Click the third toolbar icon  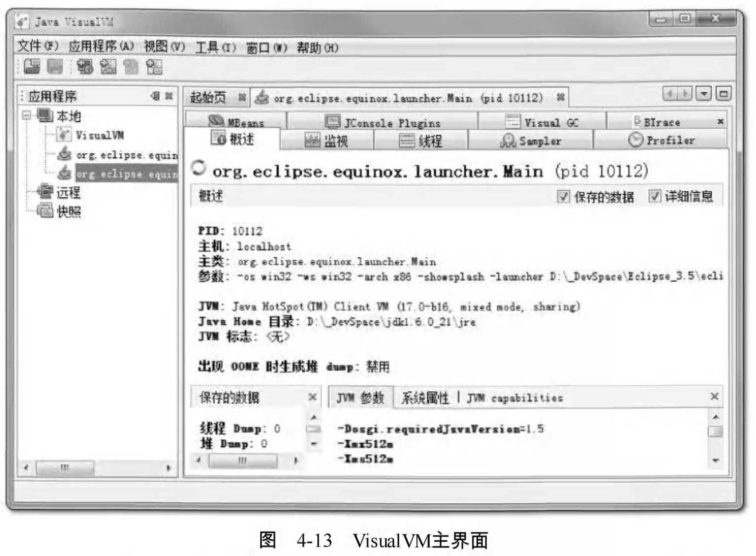click(85, 67)
